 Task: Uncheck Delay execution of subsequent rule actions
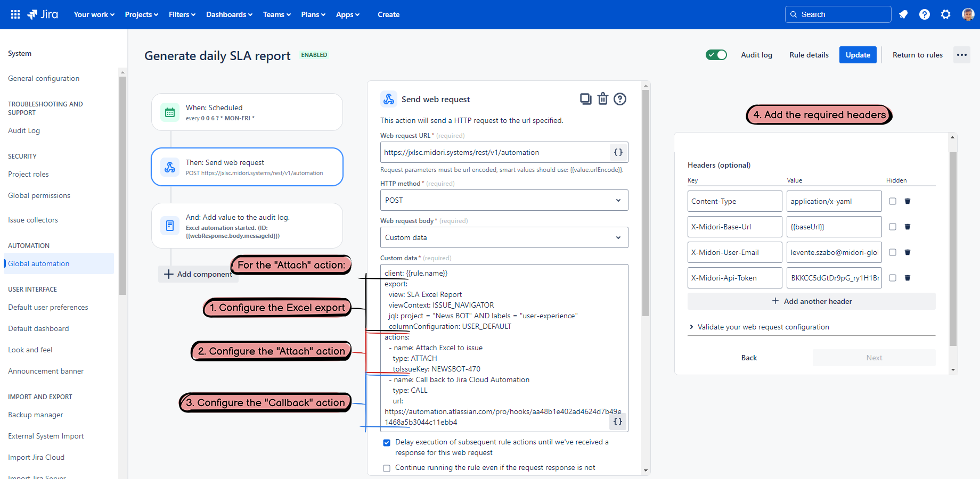click(x=387, y=442)
